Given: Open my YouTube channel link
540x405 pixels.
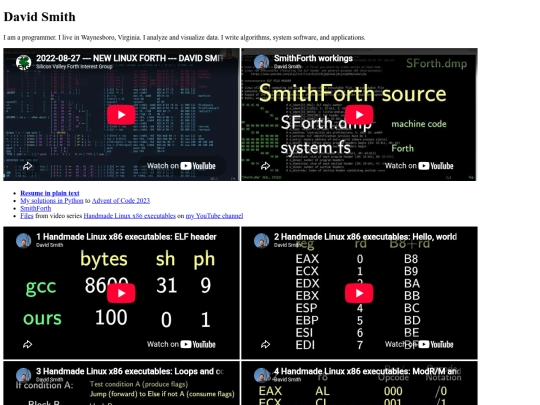Looking at the screenshot, I should (215, 216).
